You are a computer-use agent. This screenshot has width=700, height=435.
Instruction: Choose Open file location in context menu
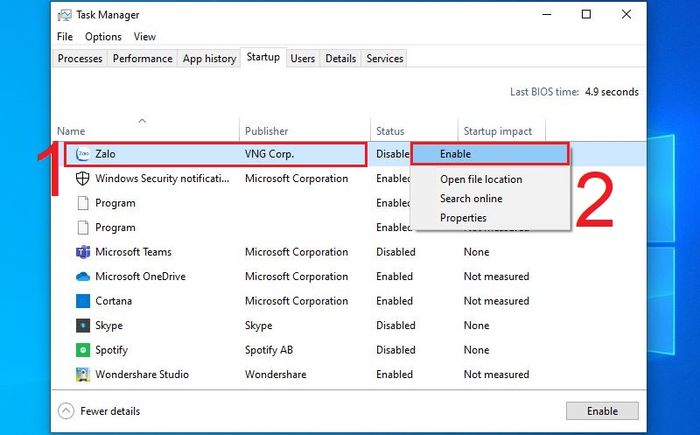[481, 179]
